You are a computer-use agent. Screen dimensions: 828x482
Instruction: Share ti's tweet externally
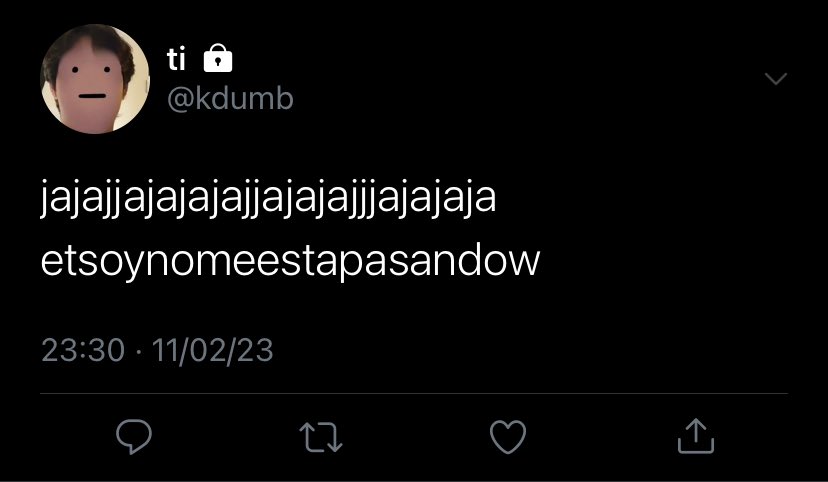(696, 436)
